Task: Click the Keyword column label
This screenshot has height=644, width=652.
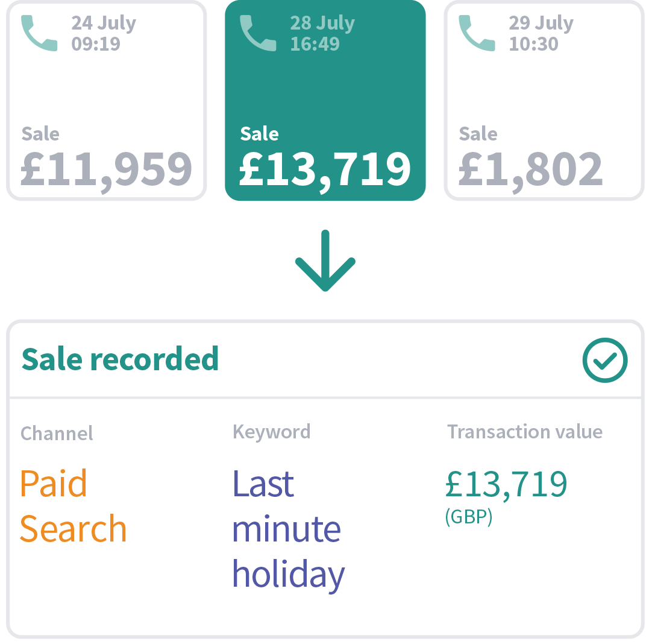Action: click(x=272, y=432)
